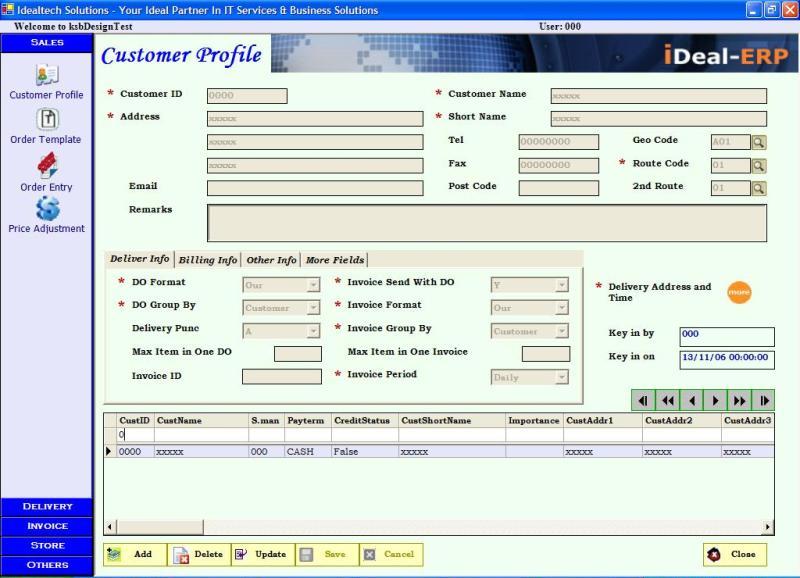Open the Others section in the sidebar

click(x=47, y=565)
